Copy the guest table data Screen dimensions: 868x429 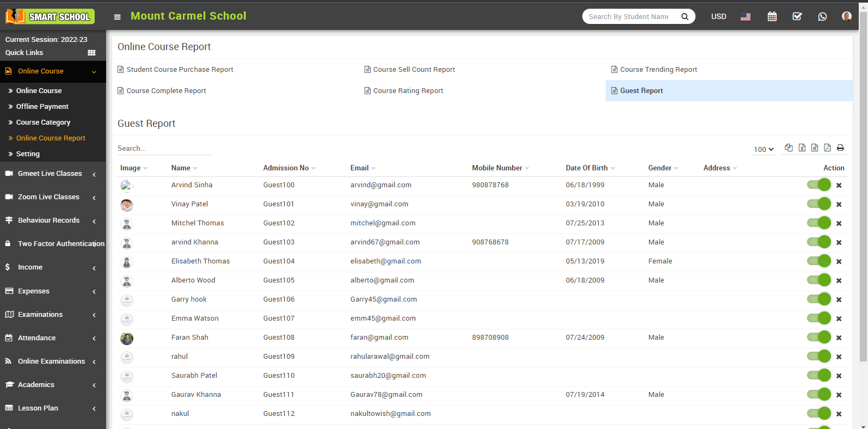(x=789, y=148)
